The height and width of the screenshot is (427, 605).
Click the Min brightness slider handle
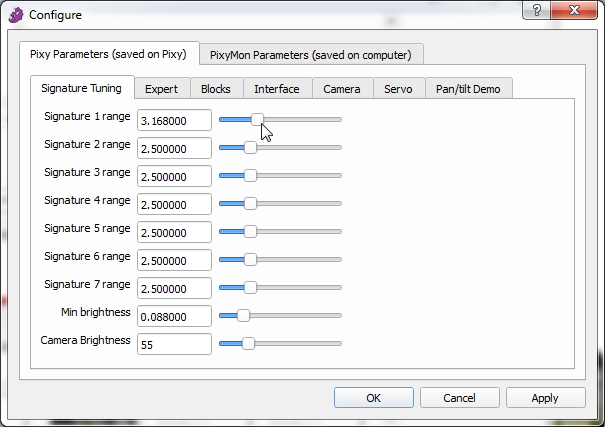(x=242, y=315)
